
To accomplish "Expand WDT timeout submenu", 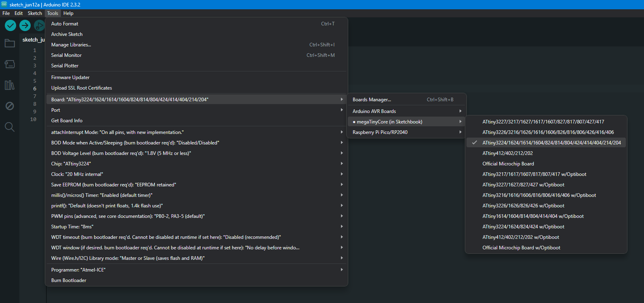I will pos(197,237).
